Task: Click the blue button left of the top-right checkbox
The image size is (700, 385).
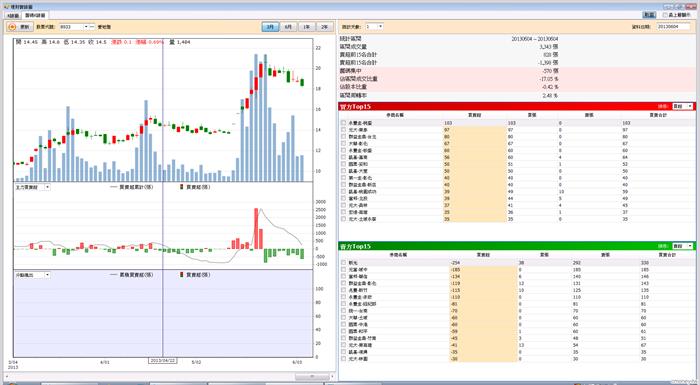Action: 649,15
